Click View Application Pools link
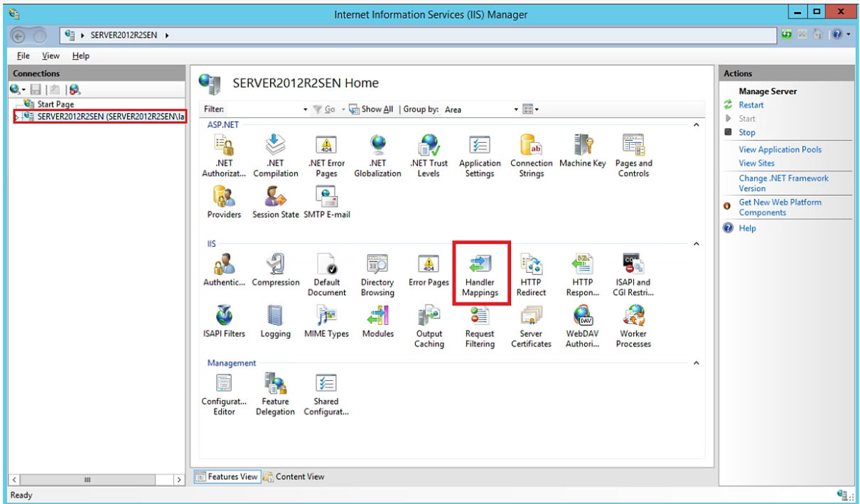The image size is (860, 504). click(780, 149)
